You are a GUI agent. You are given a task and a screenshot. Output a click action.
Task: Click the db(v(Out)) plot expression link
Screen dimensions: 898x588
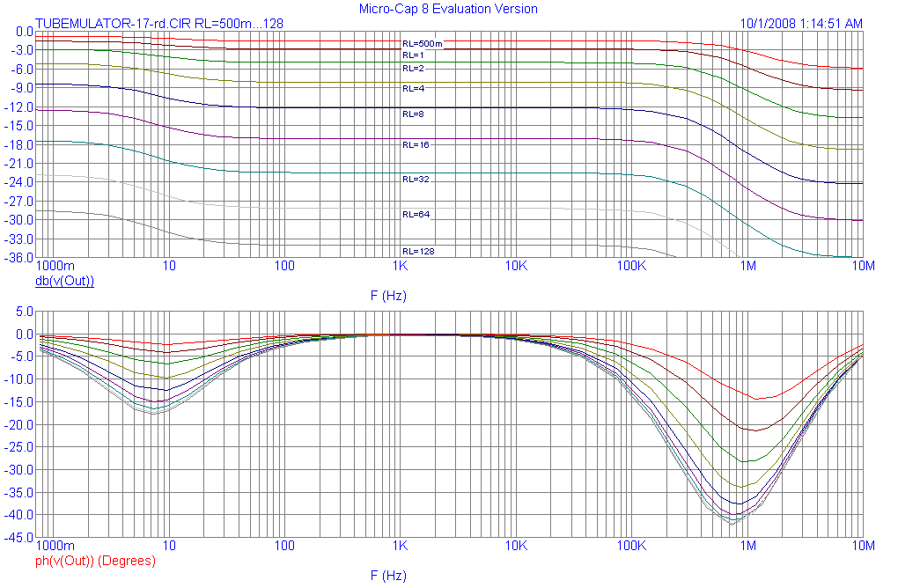pos(65,281)
